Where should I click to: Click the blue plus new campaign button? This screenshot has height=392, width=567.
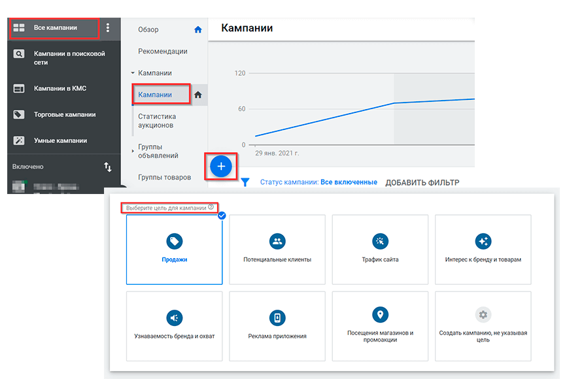[221, 167]
